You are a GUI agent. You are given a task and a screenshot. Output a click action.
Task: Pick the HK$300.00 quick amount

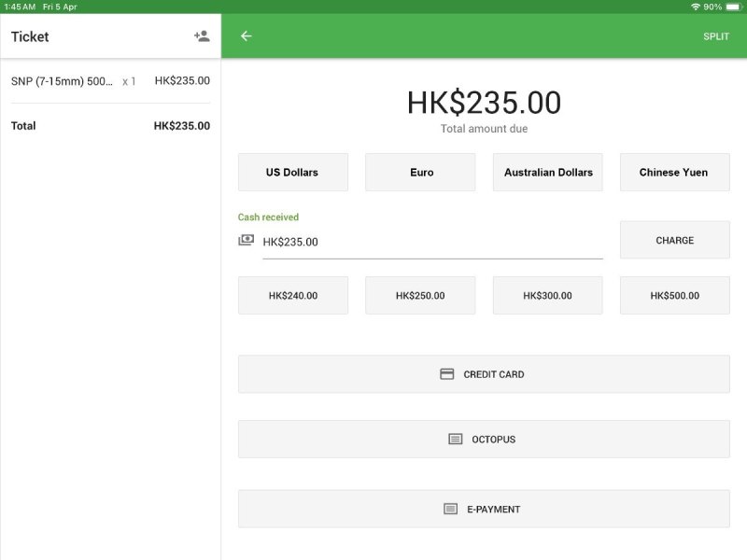tap(547, 296)
